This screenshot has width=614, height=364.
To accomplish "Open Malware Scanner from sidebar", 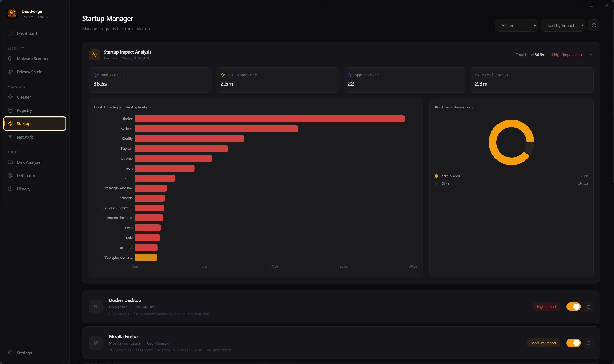I will pos(32,59).
